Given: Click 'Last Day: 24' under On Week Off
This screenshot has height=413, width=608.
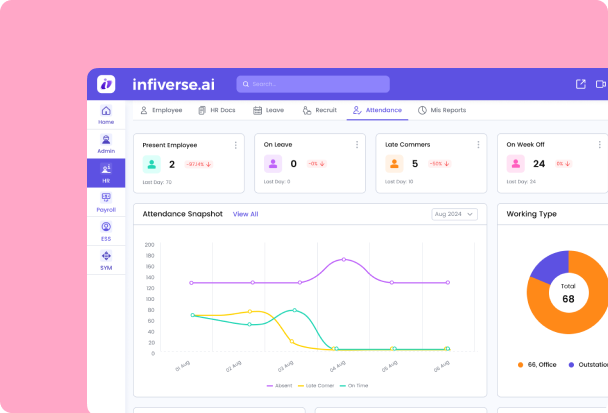Looking at the screenshot, I should click(x=521, y=181).
